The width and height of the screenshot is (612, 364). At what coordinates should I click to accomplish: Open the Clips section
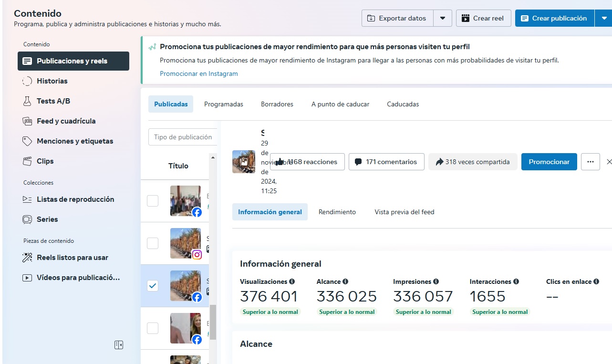(x=45, y=161)
